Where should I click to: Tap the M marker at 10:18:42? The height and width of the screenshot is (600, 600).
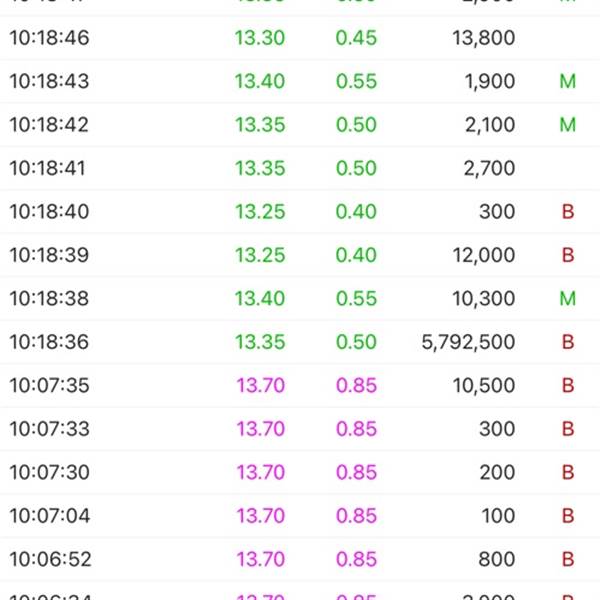[x=567, y=124]
